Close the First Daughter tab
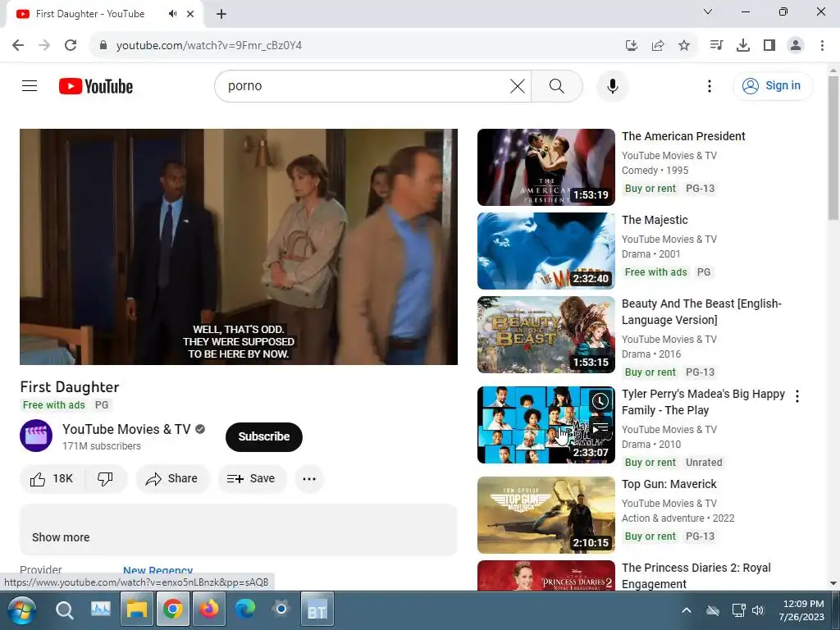Image resolution: width=840 pixels, height=630 pixels. pos(190,14)
